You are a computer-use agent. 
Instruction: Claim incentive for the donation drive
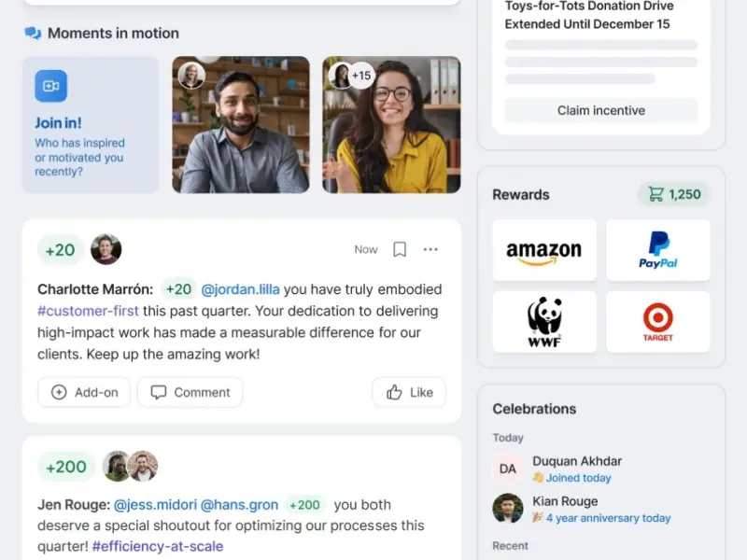pos(600,110)
